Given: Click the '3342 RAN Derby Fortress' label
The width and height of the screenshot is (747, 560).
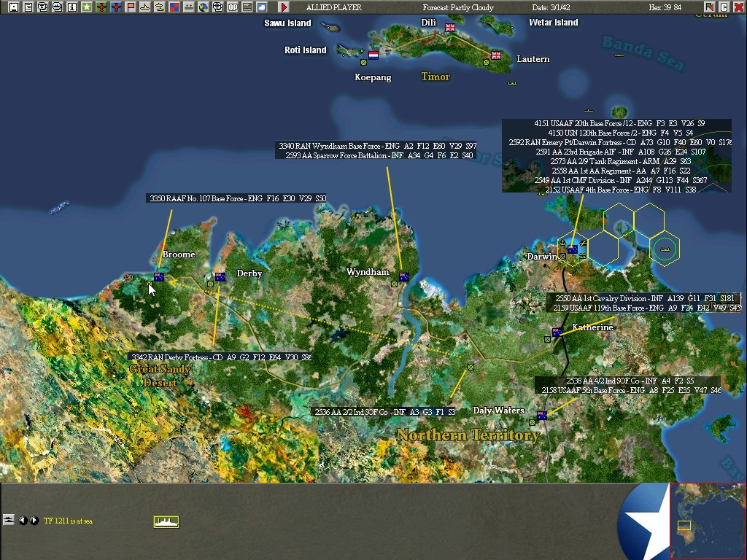Looking at the screenshot, I should (222, 357).
